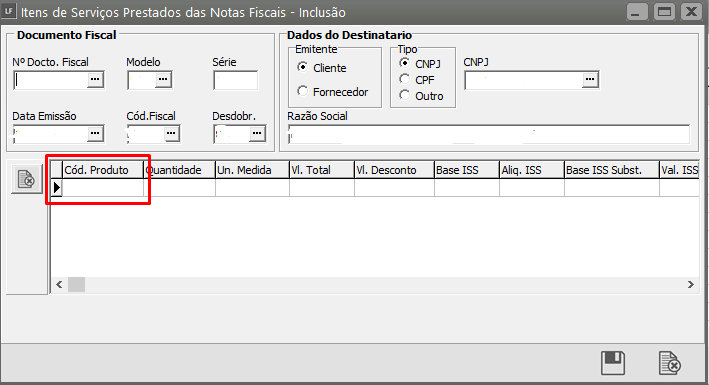Select the current row indicator arrow
Screen dimensions: 709x385
[57, 187]
